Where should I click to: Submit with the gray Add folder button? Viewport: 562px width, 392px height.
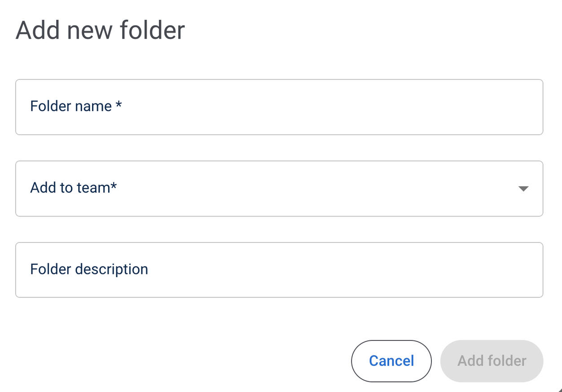(492, 361)
